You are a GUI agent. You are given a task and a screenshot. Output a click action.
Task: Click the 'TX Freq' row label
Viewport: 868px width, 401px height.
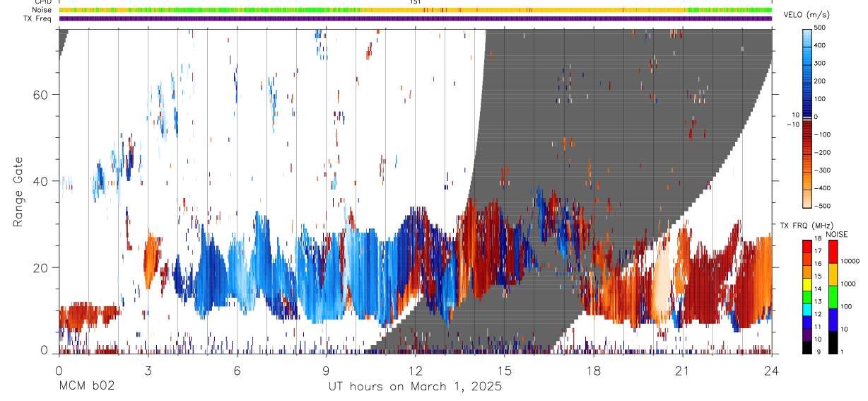point(37,18)
